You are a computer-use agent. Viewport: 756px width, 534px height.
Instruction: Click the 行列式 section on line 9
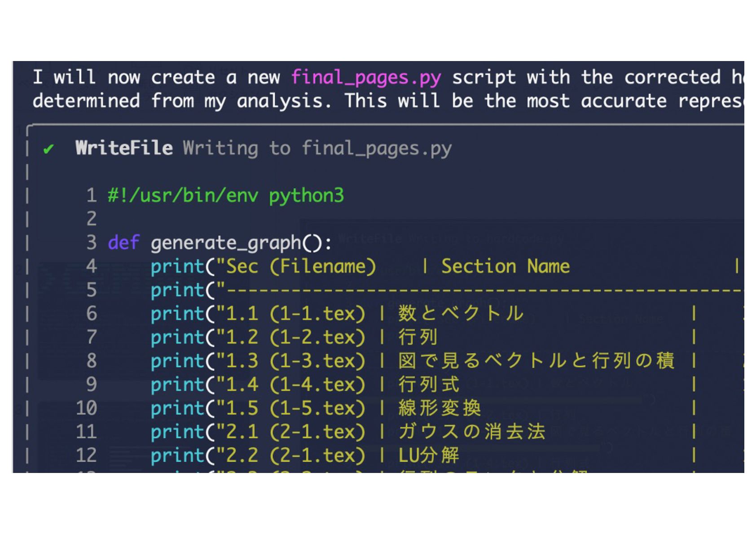click(429, 385)
